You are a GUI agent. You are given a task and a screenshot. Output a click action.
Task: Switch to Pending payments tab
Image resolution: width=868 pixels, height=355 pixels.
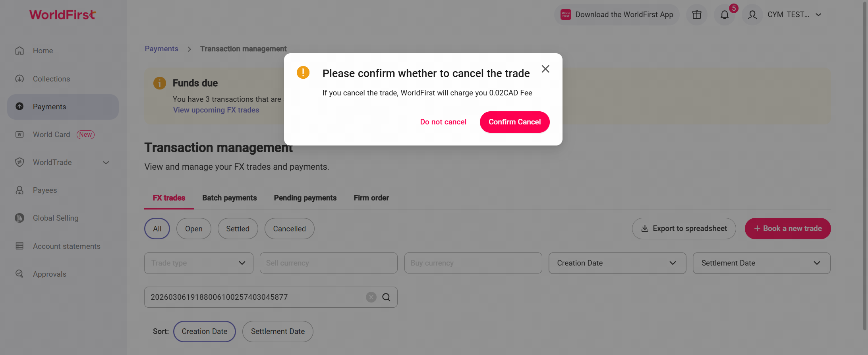pyautogui.click(x=305, y=198)
